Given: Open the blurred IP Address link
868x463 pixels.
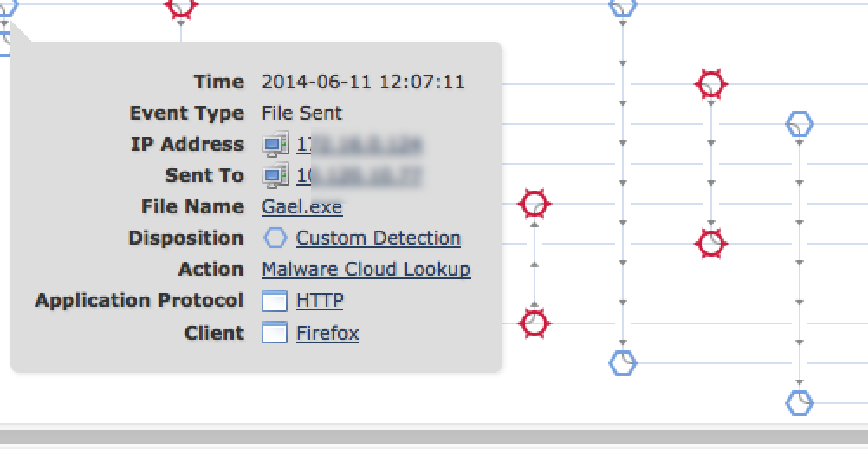Looking at the screenshot, I should [x=359, y=145].
